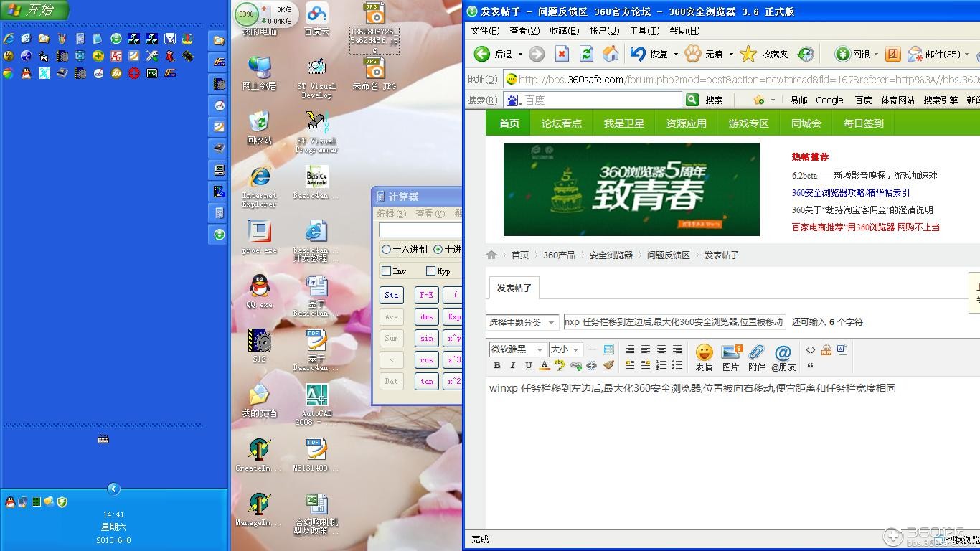The width and height of the screenshot is (980, 551).
Task: Clear formatting with the brush icon
Action: (x=608, y=365)
